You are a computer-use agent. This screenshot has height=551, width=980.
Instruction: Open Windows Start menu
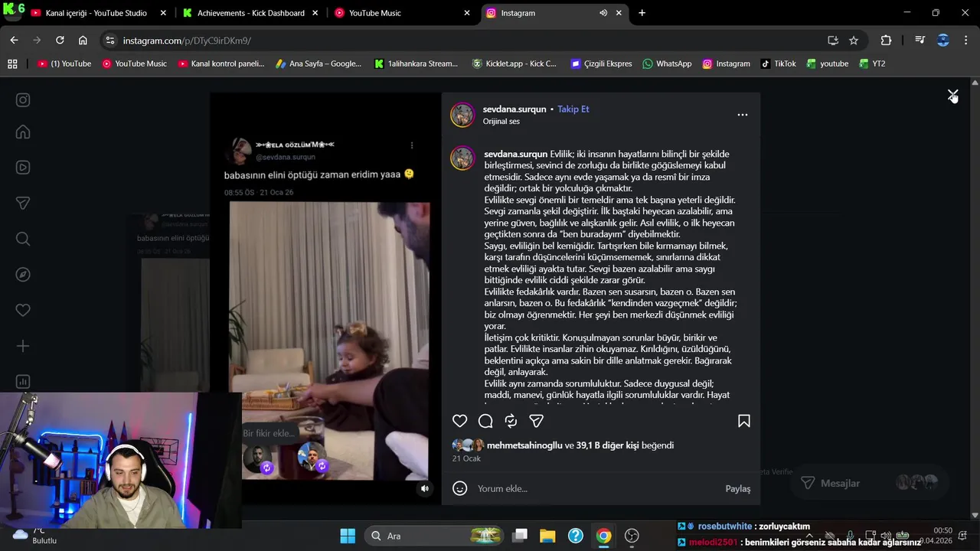point(347,536)
